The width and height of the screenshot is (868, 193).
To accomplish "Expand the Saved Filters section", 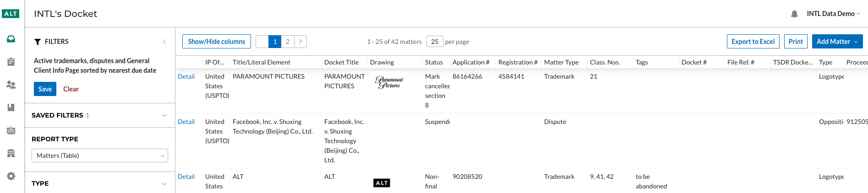I will pyautogui.click(x=164, y=115).
